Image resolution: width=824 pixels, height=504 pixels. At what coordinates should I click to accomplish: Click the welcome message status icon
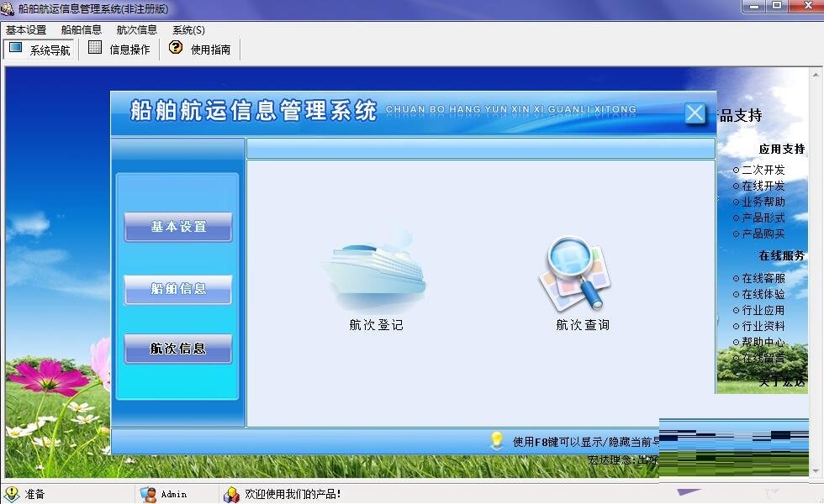pyautogui.click(x=231, y=494)
